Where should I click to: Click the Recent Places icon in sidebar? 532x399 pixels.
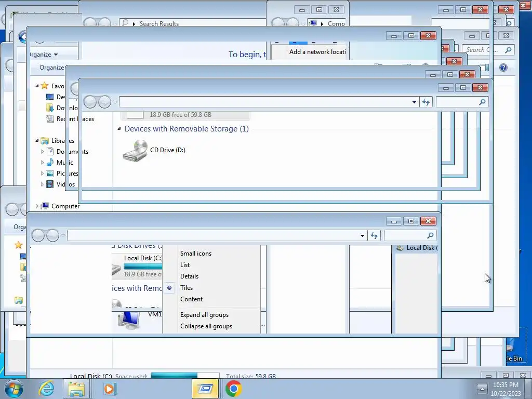50,119
